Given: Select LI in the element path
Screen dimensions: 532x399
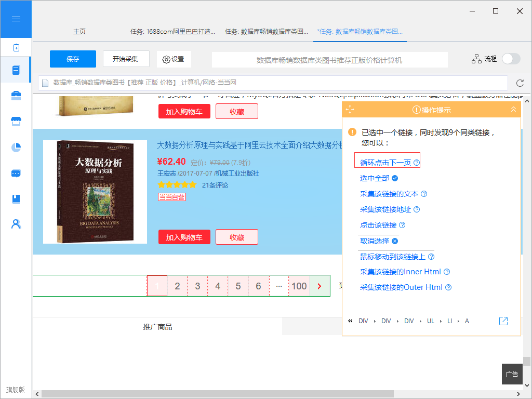Looking at the screenshot, I should click(449, 321).
